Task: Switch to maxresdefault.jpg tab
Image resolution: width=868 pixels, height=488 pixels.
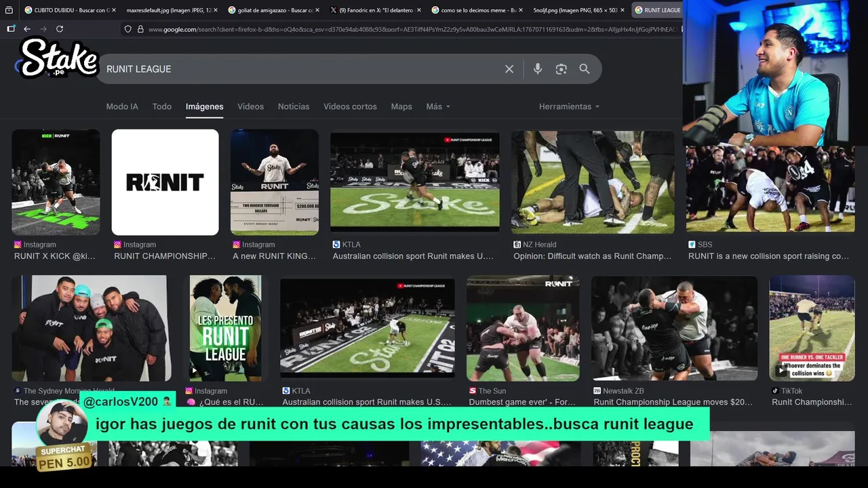Action: tap(172, 10)
